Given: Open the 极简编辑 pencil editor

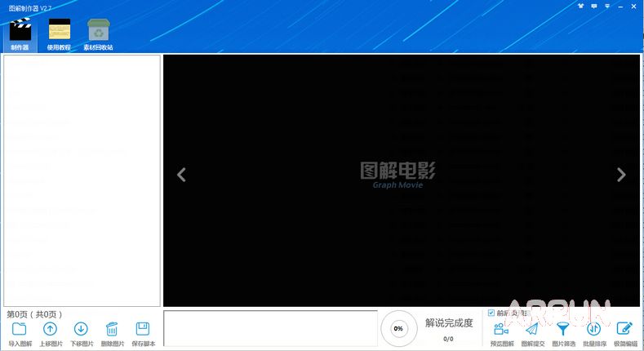Looking at the screenshot, I should click(625, 329).
